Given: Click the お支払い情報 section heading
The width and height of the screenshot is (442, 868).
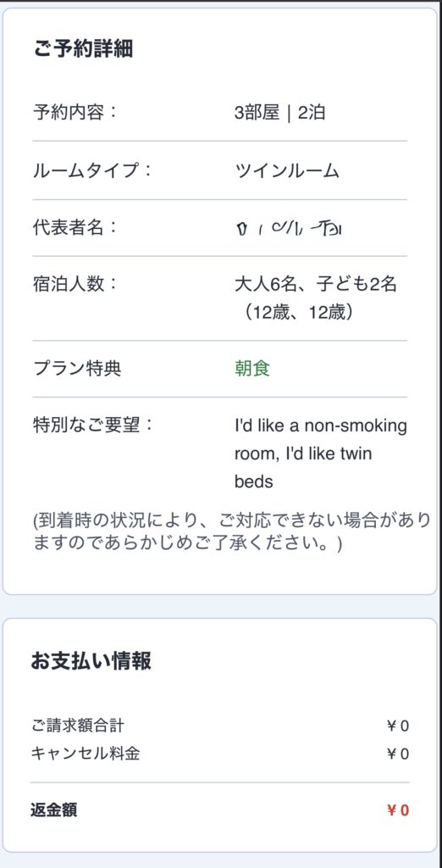Looking at the screenshot, I should click(91, 660).
